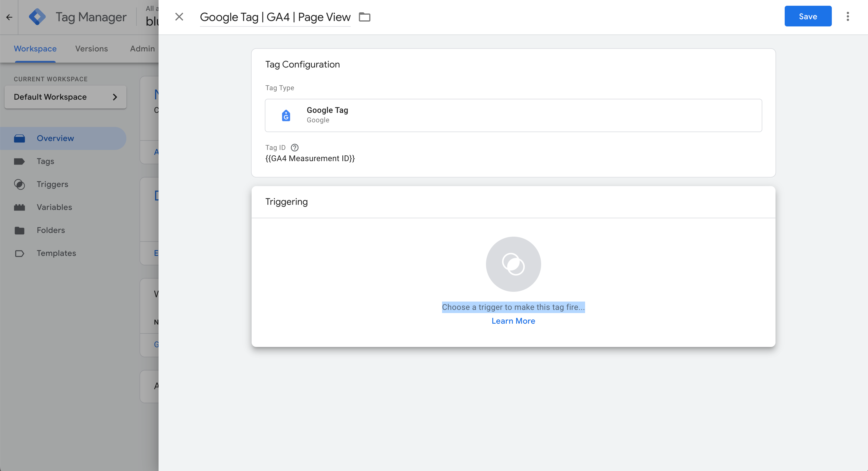The image size is (868, 471).
Task: Click the Tags sidebar icon
Action: pos(20,161)
